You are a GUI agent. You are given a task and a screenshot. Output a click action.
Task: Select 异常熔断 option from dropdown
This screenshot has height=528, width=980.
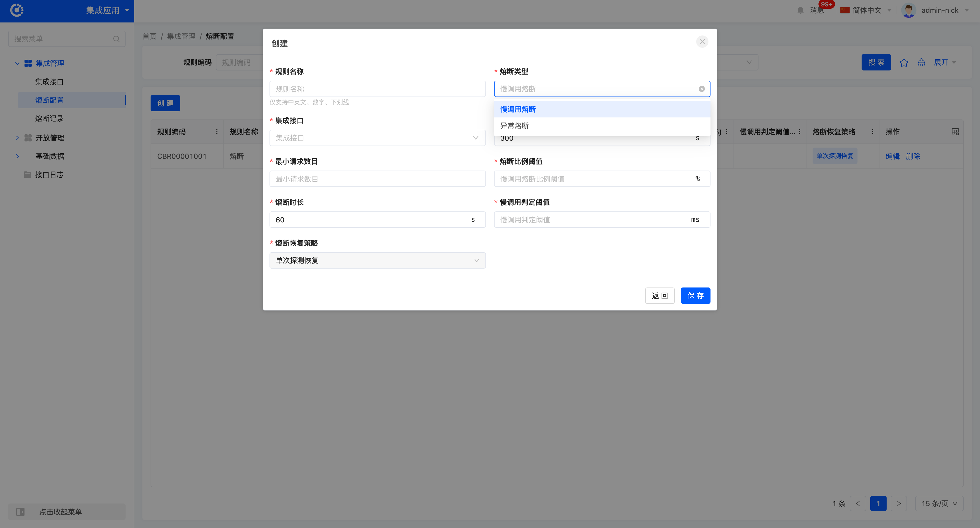click(514, 126)
